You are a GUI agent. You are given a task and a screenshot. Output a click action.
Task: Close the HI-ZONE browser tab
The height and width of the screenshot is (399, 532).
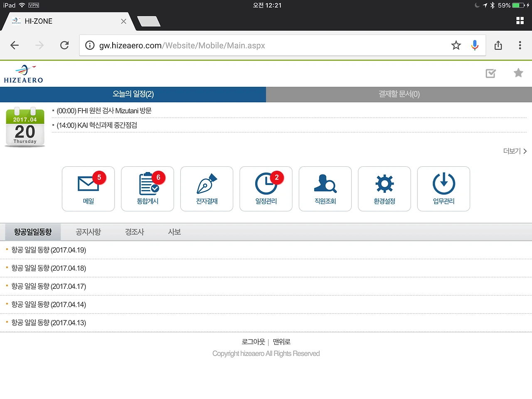point(123,21)
